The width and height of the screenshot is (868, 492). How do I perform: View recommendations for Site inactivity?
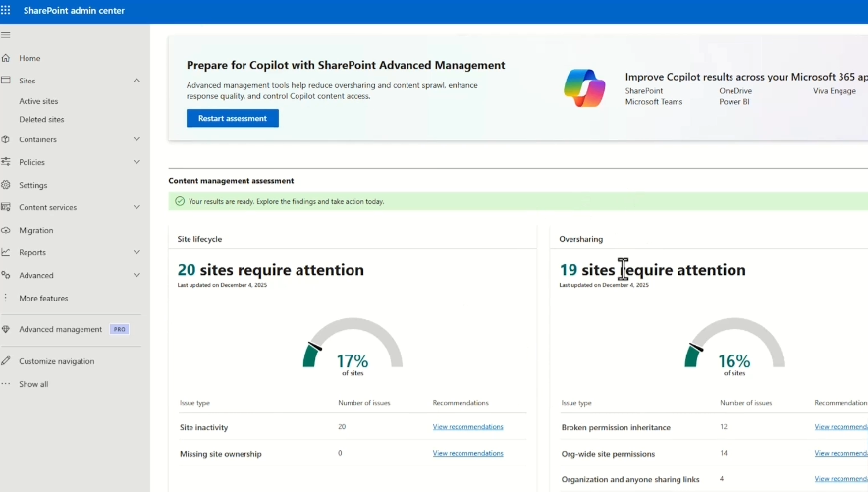pyautogui.click(x=467, y=427)
